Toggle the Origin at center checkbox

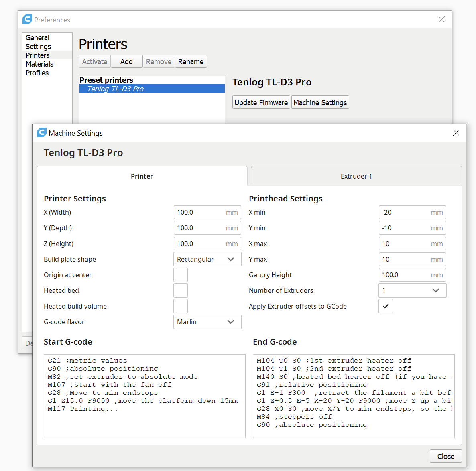(181, 275)
